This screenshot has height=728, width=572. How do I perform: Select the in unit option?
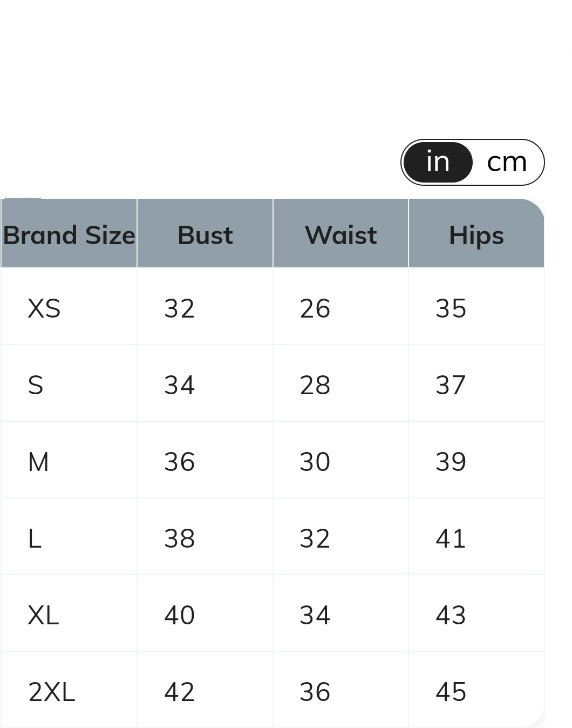(438, 162)
